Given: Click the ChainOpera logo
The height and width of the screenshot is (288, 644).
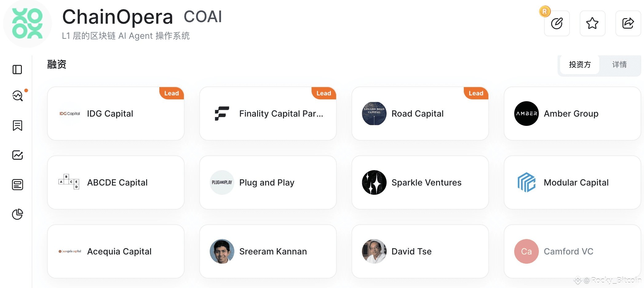Looking at the screenshot, I should click(27, 24).
